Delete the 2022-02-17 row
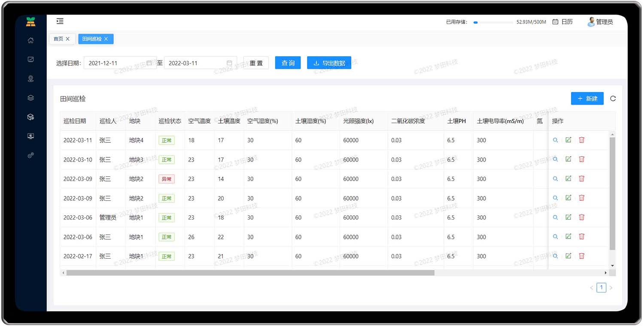Image resolution: width=644 pixels, height=326 pixels. tap(582, 256)
